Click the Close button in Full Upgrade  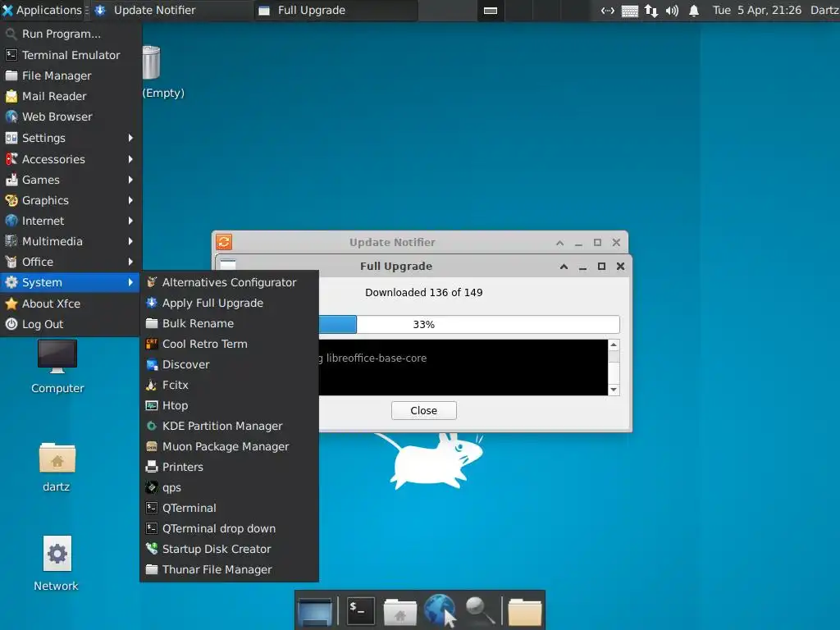pos(424,411)
